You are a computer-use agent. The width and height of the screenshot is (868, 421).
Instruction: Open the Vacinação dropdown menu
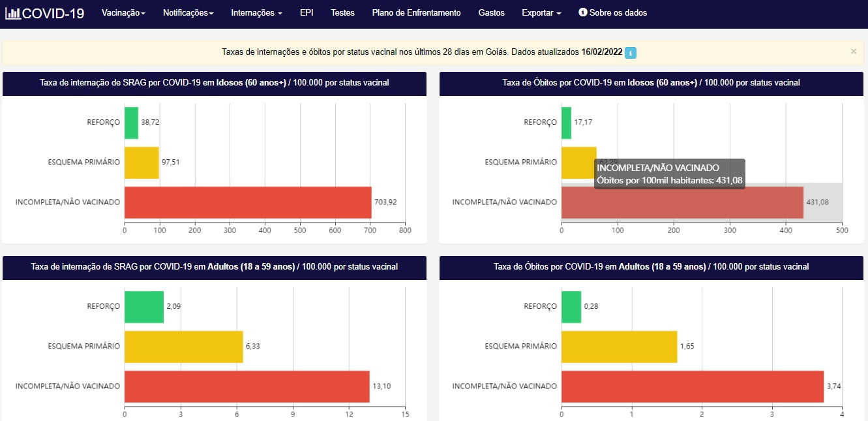coord(123,12)
